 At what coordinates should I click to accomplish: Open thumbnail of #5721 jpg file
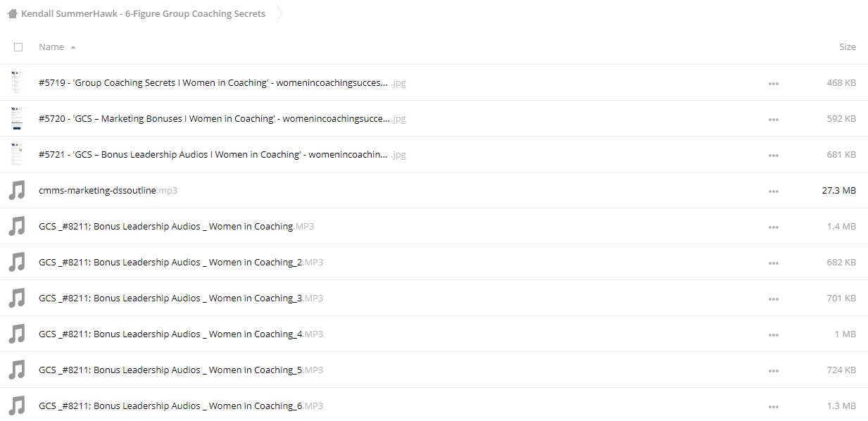(17, 154)
